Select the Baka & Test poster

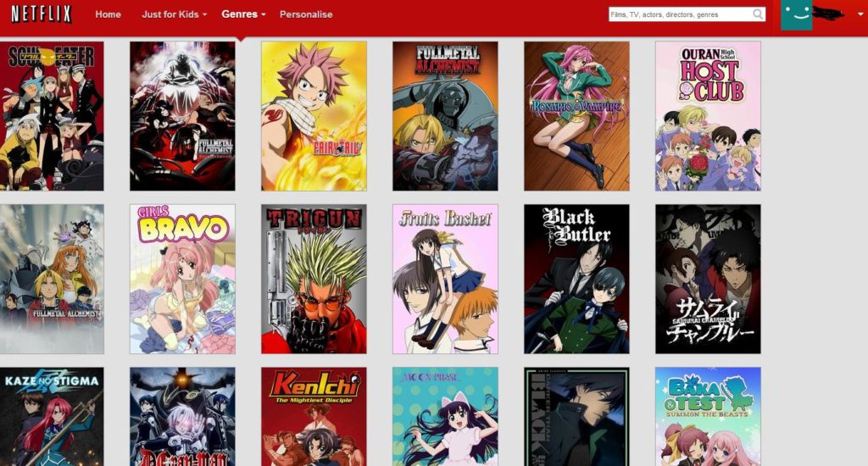[x=708, y=417]
